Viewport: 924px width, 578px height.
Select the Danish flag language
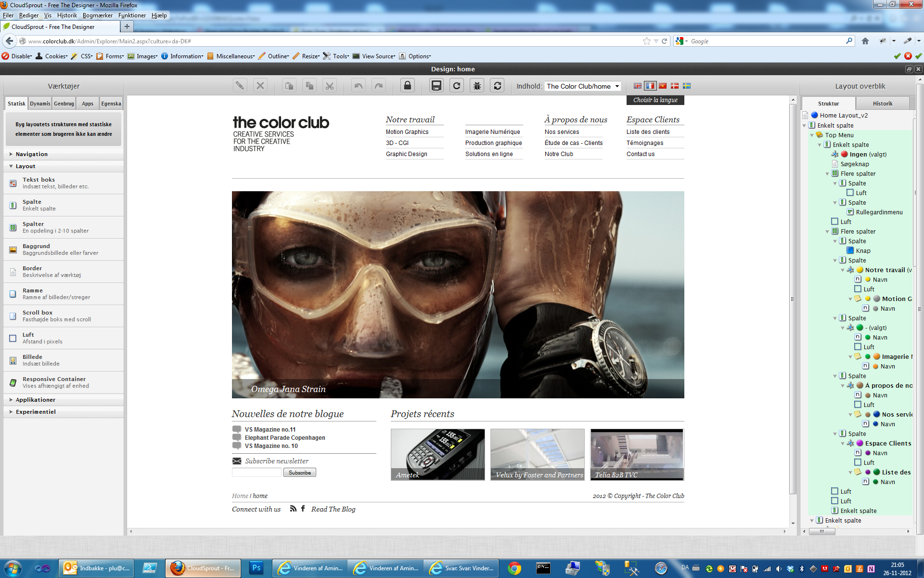(x=675, y=86)
